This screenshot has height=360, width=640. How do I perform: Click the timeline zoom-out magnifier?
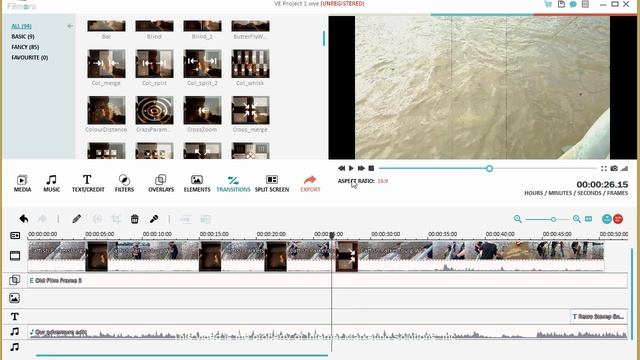pyautogui.click(x=518, y=219)
